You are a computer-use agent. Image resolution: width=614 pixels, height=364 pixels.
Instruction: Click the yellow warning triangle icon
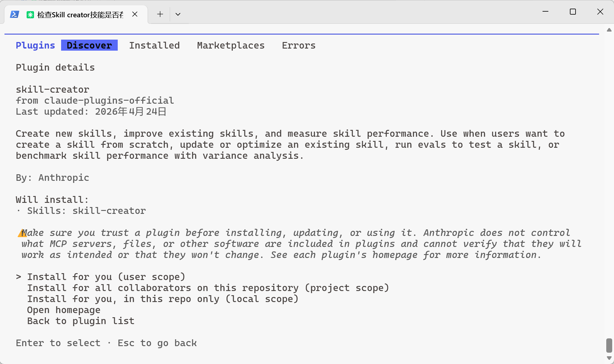click(22, 233)
